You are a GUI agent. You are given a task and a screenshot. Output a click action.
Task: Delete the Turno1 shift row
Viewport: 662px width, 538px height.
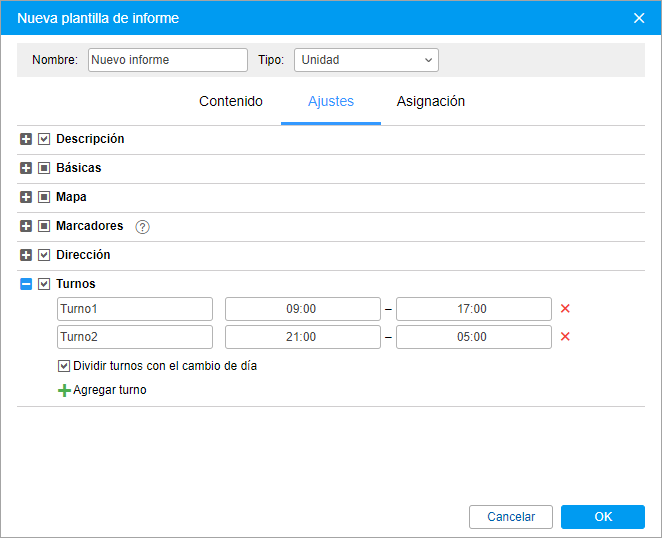click(x=565, y=309)
